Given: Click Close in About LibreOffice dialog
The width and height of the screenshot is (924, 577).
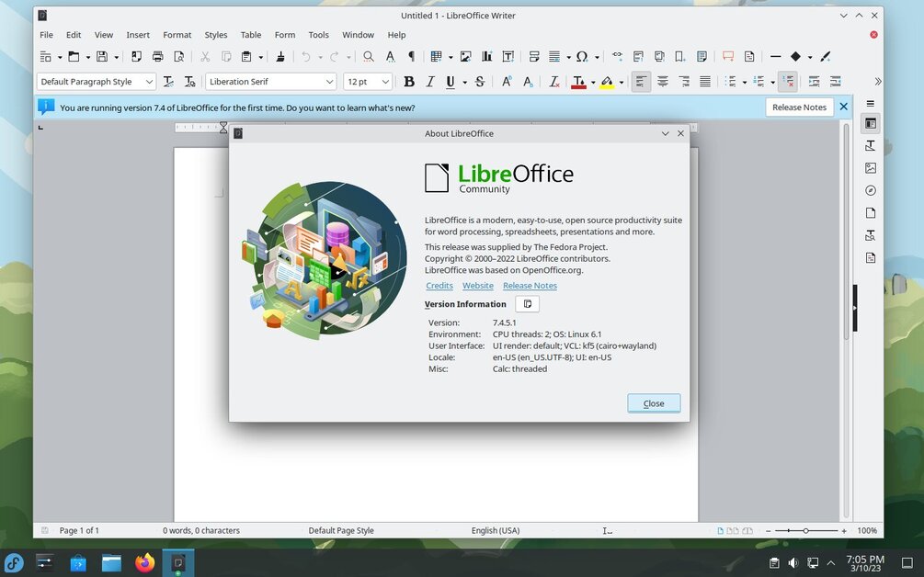Looking at the screenshot, I should [654, 403].
